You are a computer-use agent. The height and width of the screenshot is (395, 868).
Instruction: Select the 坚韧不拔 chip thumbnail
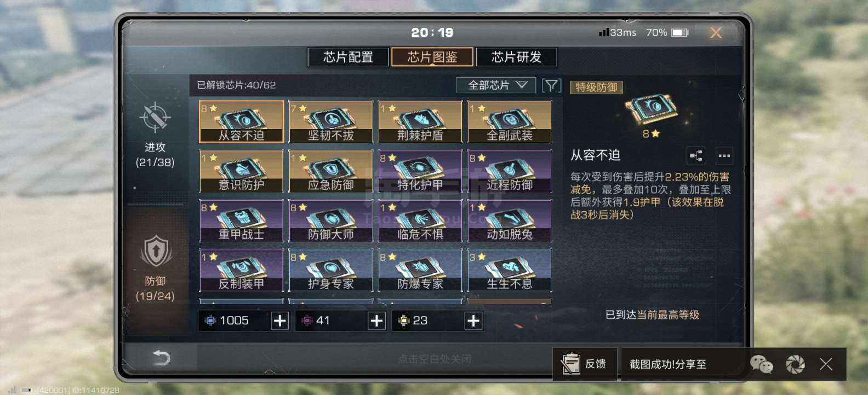(x=331, y=122)
